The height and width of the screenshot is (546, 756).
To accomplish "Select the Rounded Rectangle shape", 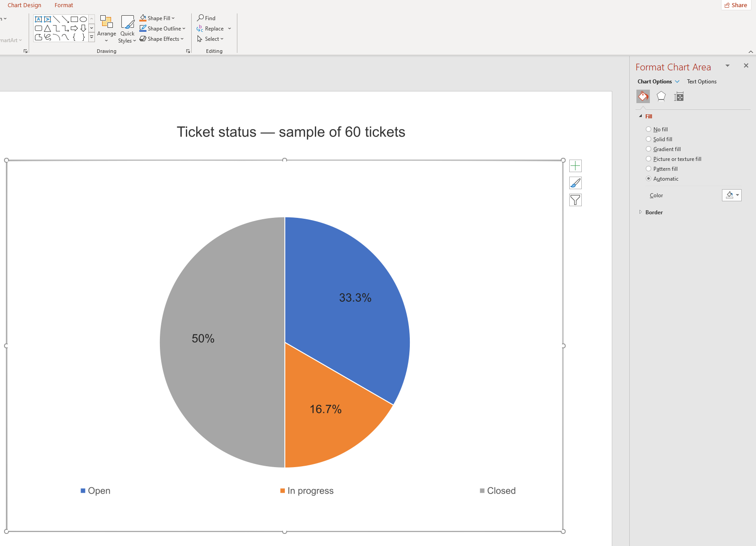I will (39, 28).
